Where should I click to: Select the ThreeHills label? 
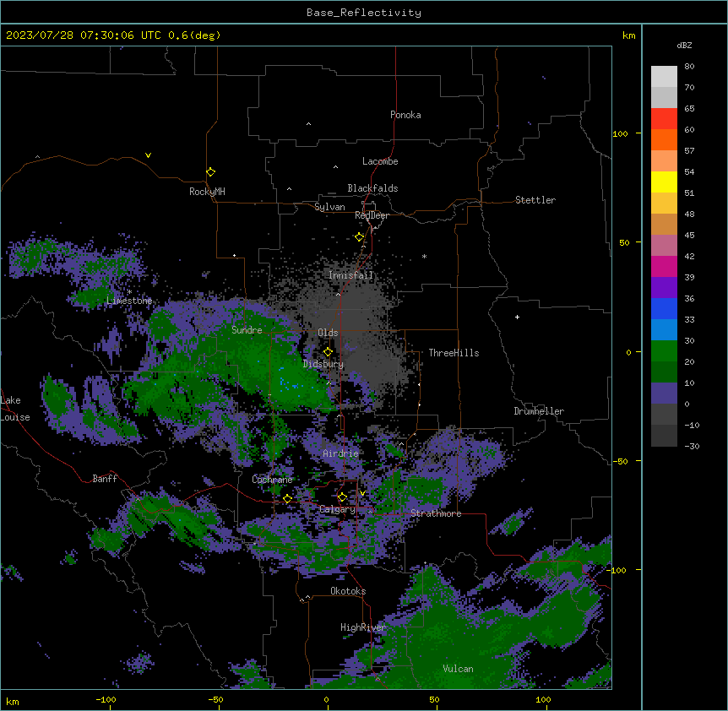click(x=454, y=353)
